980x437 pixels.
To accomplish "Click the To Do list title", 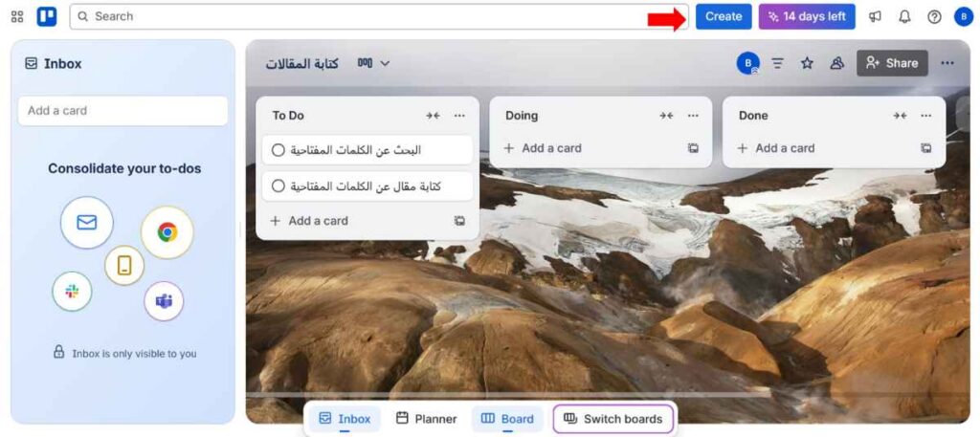I will point(288,116).
